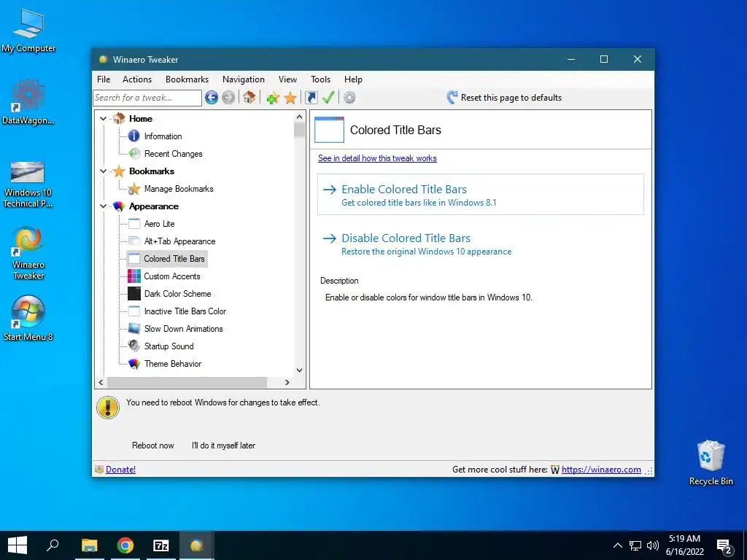Click the tree scroll-down arrow
The image size is (747, 560).
point(299,370)
